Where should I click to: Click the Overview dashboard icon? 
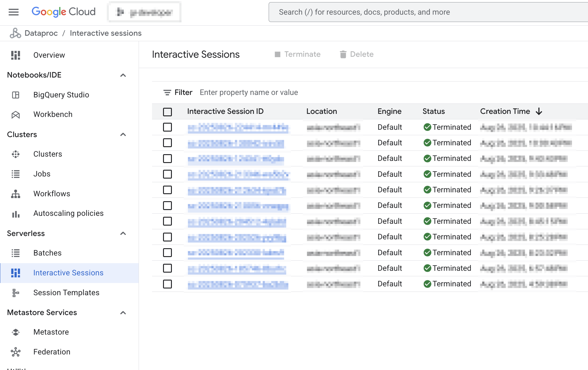(x=16, y=55)
